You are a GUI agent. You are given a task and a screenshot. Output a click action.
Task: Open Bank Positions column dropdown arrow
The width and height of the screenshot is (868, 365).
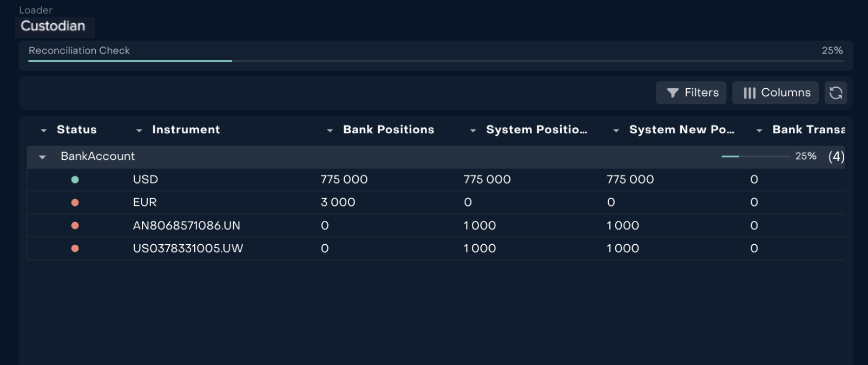[330, 131]
